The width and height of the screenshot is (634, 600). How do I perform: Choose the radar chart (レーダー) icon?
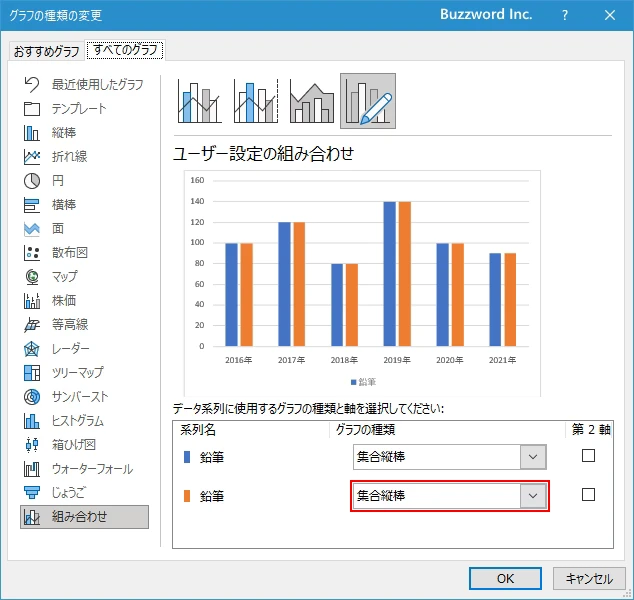click(x=32, y=349)
